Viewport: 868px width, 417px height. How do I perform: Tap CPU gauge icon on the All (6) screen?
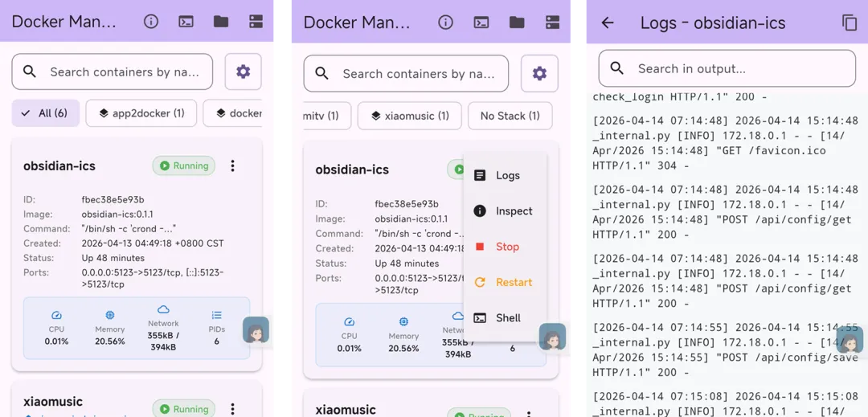click(x=56, y=315)
